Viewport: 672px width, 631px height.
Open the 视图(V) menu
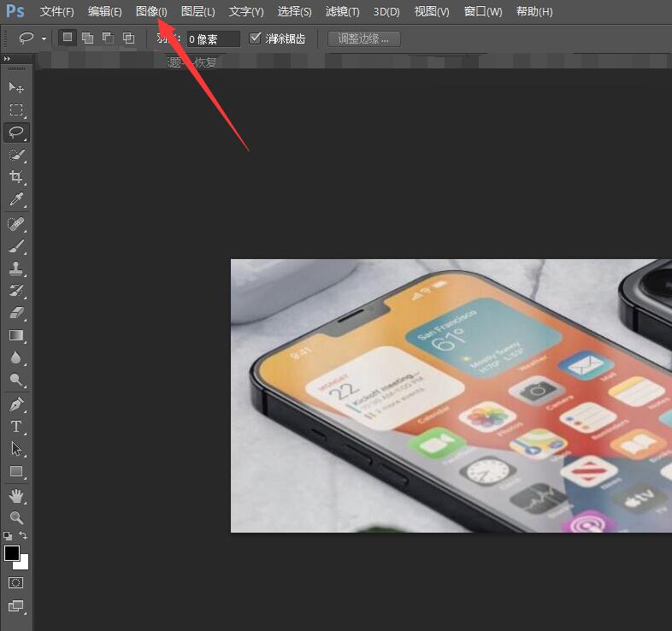pyautogui.click(x=432, y=11)
